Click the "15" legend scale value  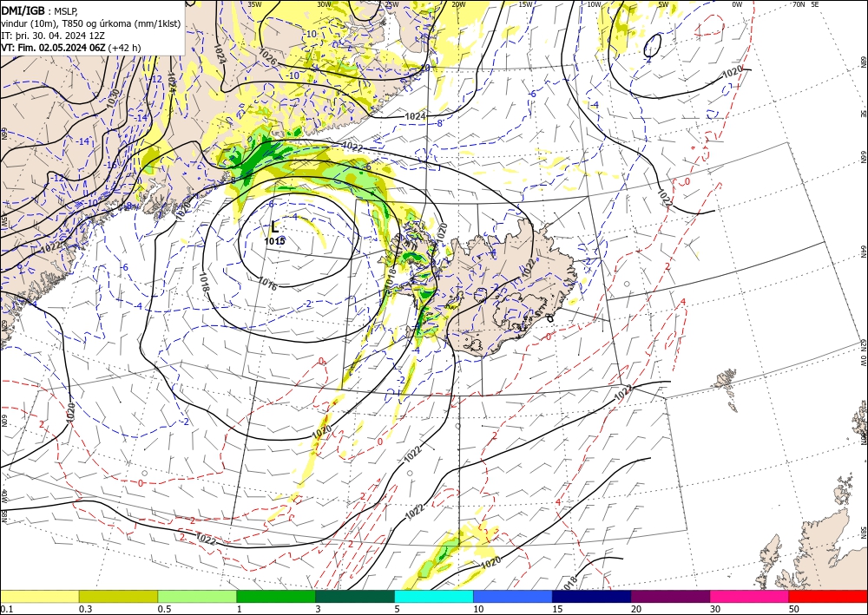coord(557,609)
